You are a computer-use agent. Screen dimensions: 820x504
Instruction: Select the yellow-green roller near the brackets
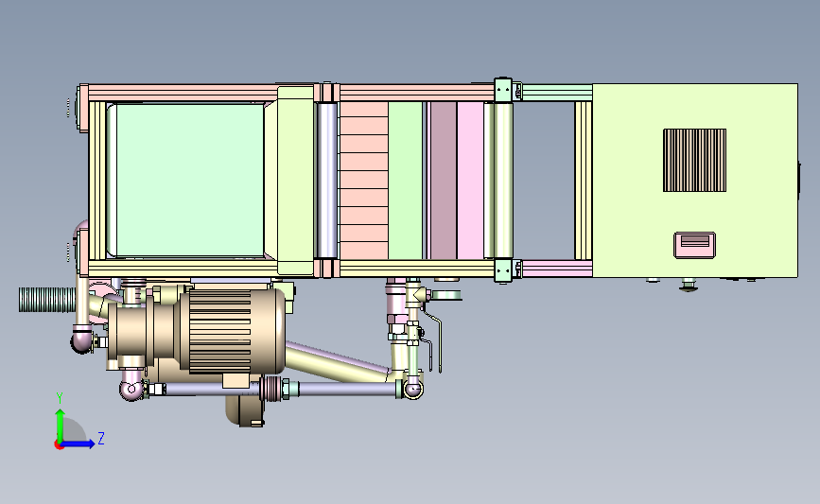point(502,180)
